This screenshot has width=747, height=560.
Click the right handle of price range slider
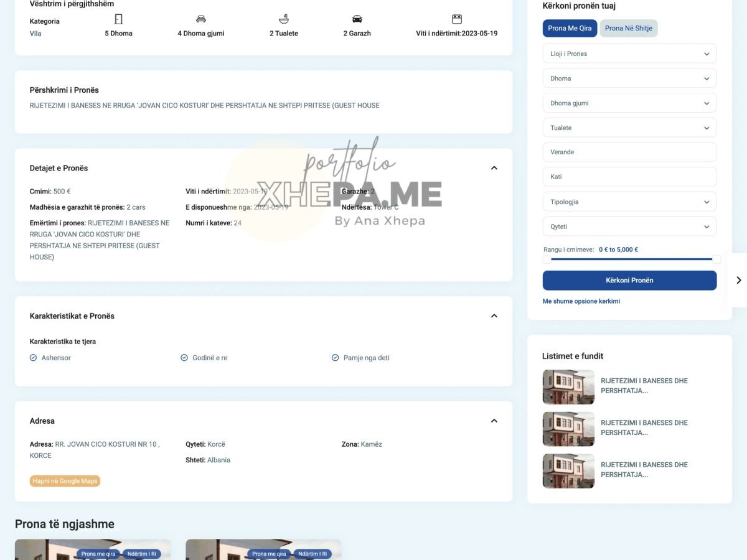click(716, 259)
